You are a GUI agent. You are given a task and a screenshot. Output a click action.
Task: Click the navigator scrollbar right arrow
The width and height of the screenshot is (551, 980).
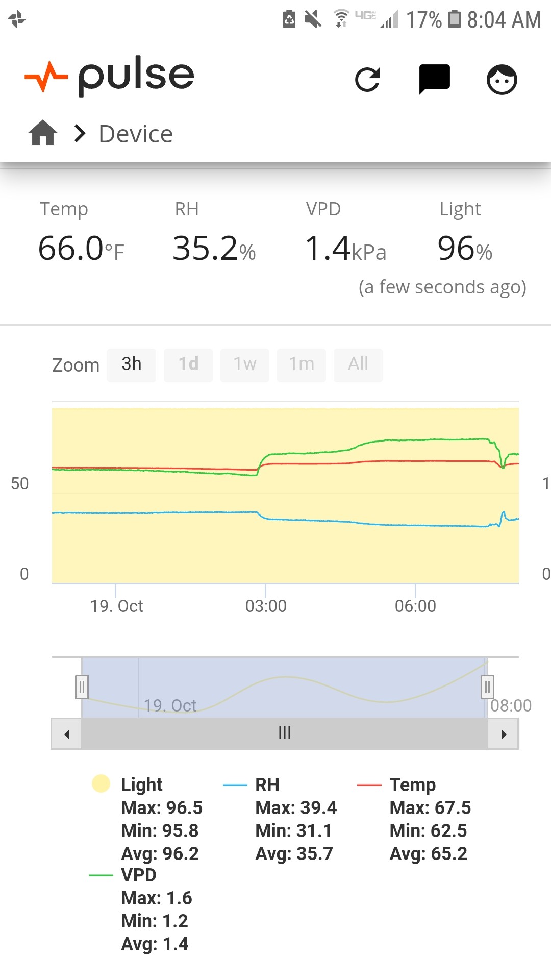point(504,734)
